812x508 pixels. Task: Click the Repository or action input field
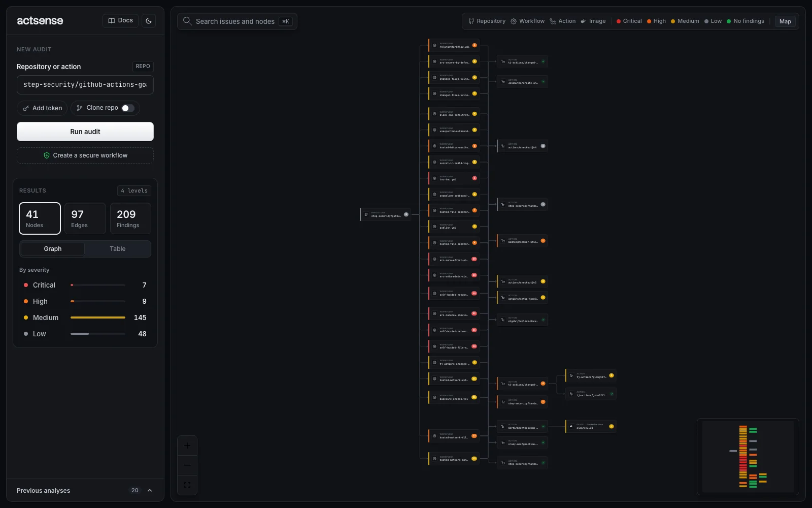(85, 85)
